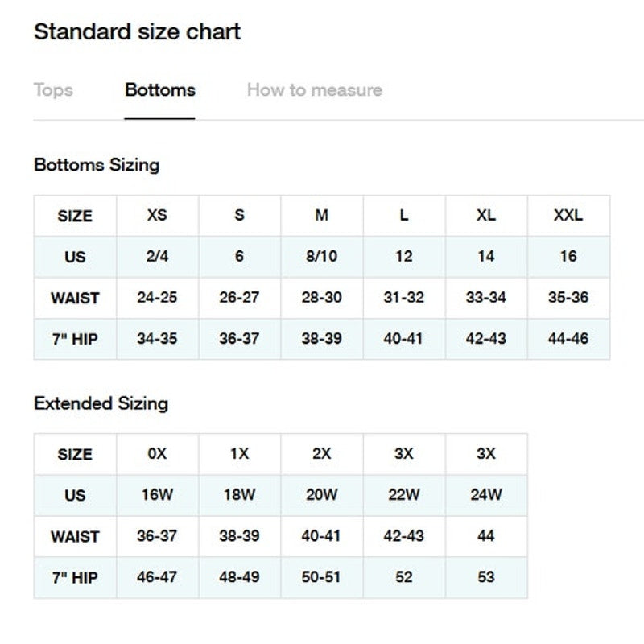Click waist value 31-32 for size L
Screen dimensions: 644x644
tap(404, 298)
